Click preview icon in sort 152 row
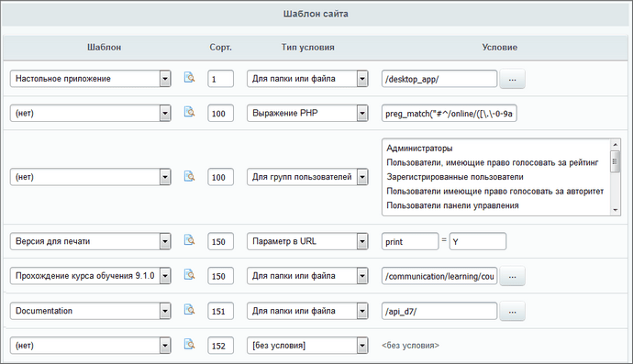This screenshot has width=633, height=364. tap(189, 344)
